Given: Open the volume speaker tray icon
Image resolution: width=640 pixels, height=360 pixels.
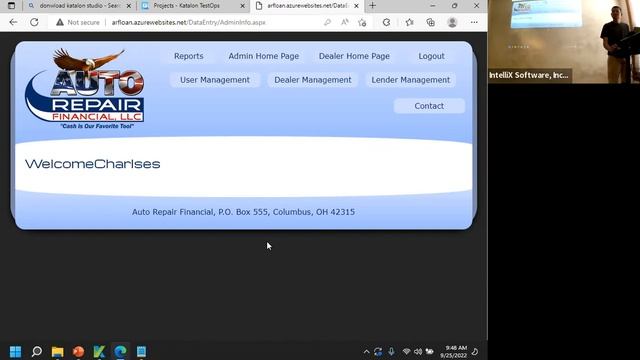Looking at the screenshot, I should click(x=418, y=351).
